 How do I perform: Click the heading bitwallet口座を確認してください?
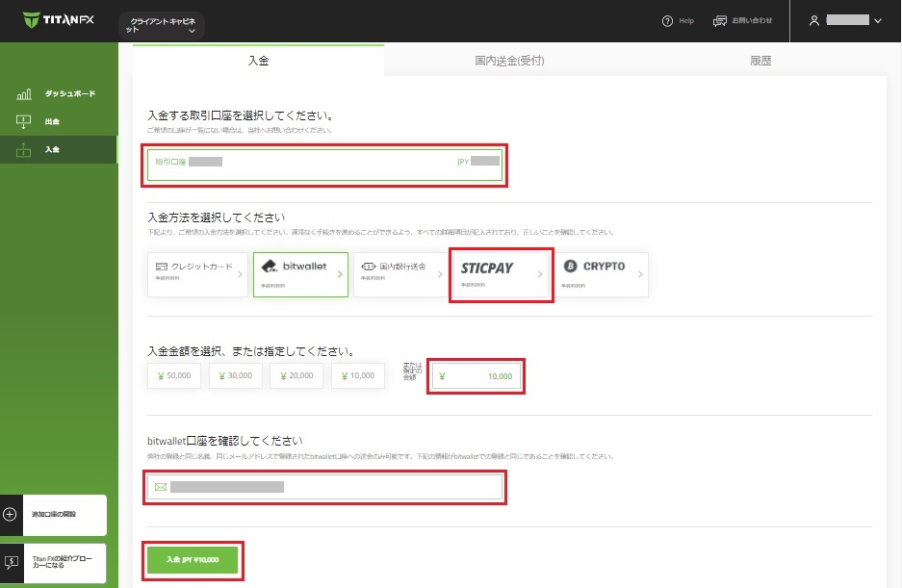coord(225,441)
